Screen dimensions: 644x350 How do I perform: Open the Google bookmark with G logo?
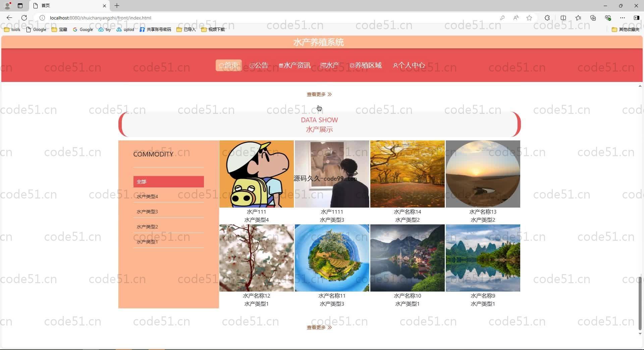(x=83, y=30)
